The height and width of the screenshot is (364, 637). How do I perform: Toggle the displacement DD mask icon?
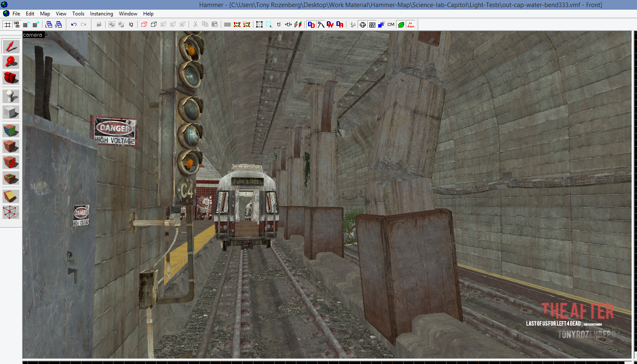click(x=311, y=25)
